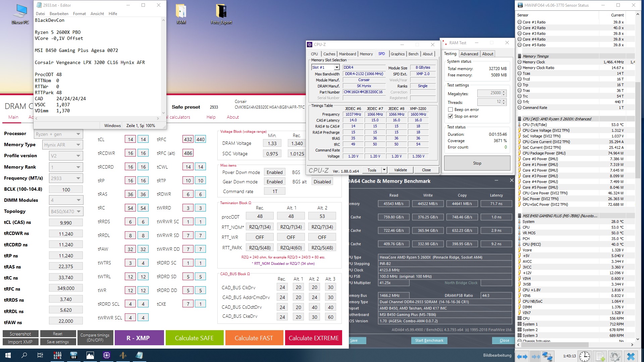The image size is (644, 362).
Task: Enable the Beep on error checkbox
Action: click(x=450, y=110)
